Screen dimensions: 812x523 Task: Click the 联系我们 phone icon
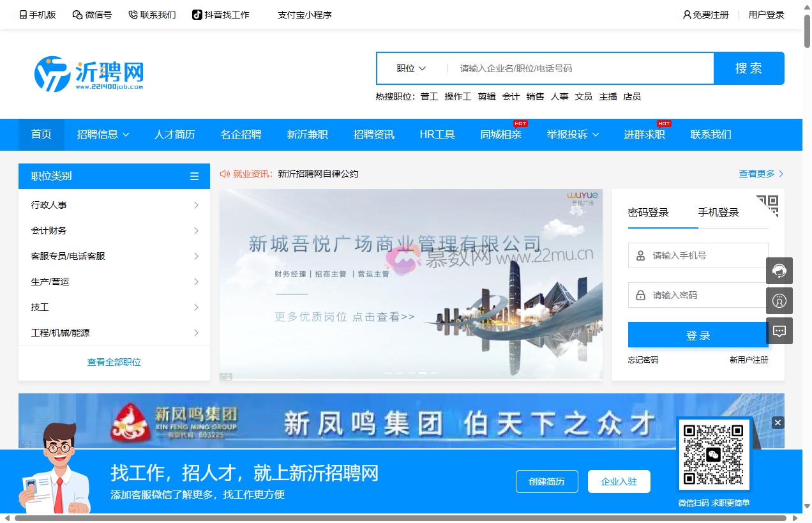pyautogui.click(x=132, y=14)
